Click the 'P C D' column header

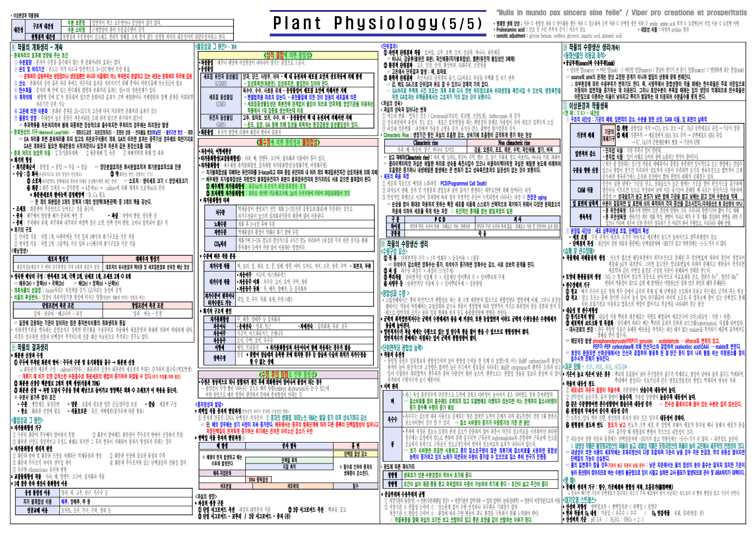pos(440,219)
